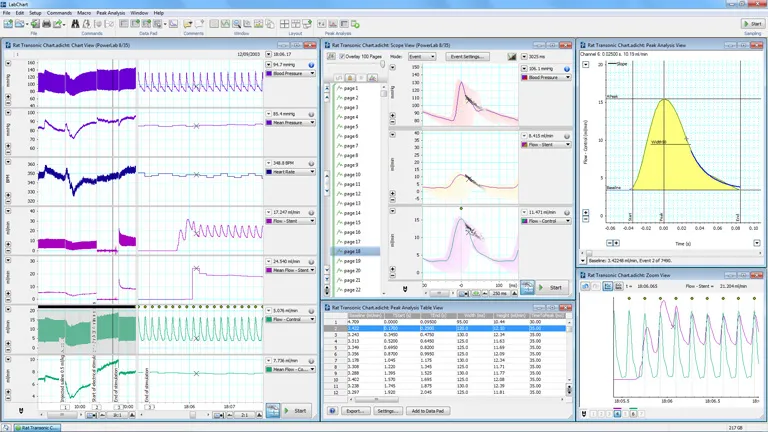Open the Heart Rate channel dropdown
768x432 pixels.
point(311,173)
